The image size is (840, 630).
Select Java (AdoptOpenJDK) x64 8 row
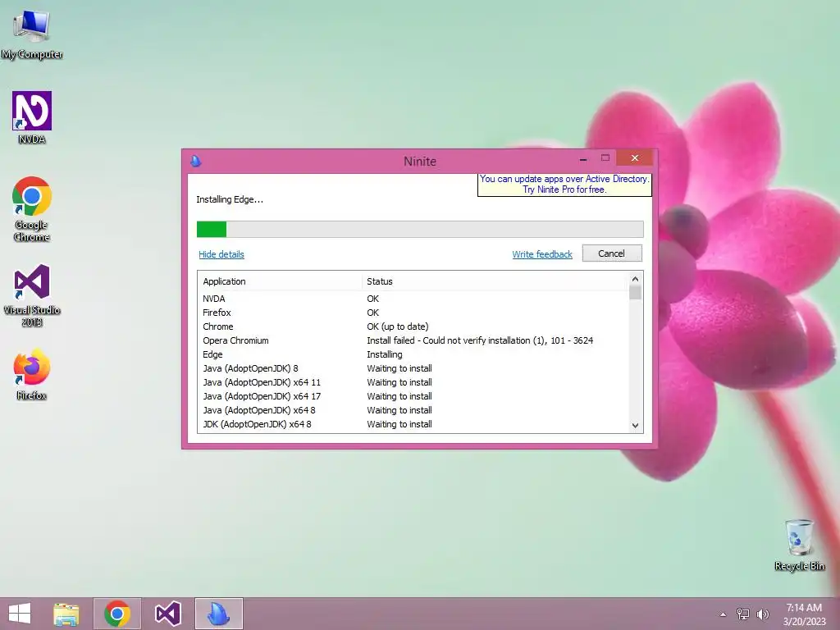coord(413,410)
